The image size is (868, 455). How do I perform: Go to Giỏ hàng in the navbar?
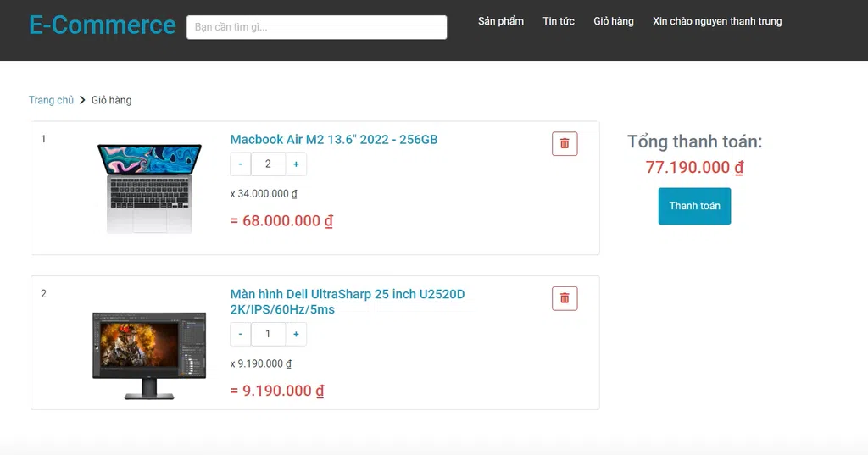[614, 21]
